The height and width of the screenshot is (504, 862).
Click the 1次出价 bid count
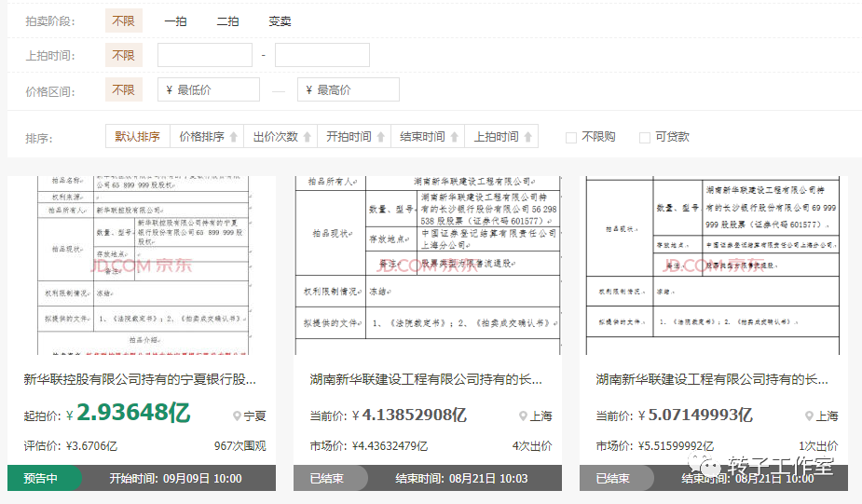pyautogui.click(x=818, y=445)
